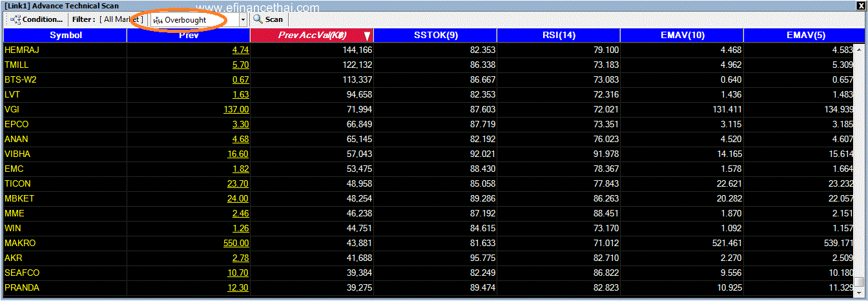Viewport: 868px width, 301px height.
Task: Sort by EMAV(10) column header
Action: click(681, 36)
